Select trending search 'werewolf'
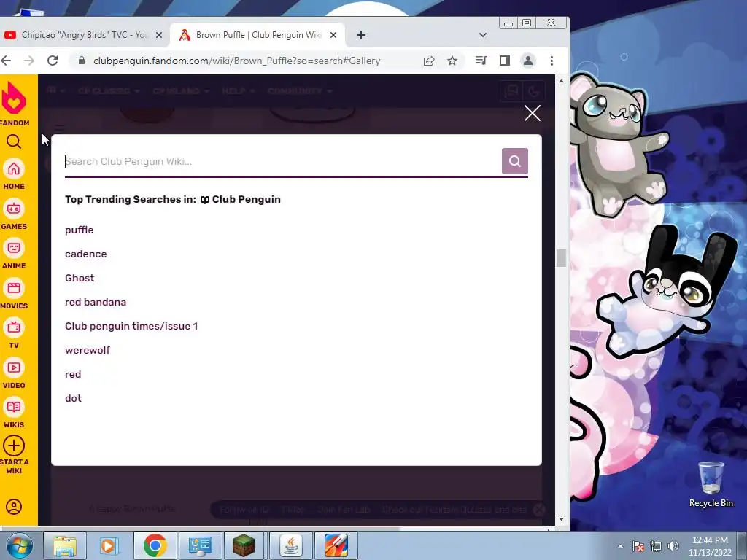This screenshot has width=747, height=560. point(88,350)
